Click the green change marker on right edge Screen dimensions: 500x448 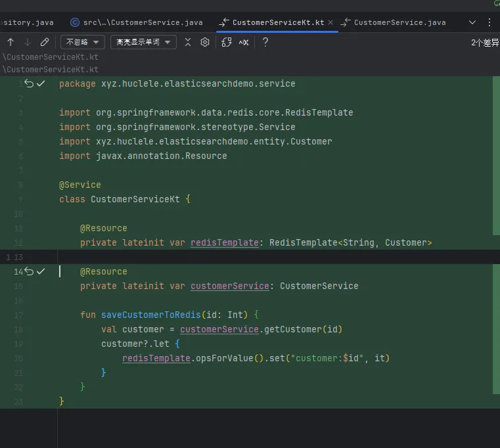(x=496, y=156)
